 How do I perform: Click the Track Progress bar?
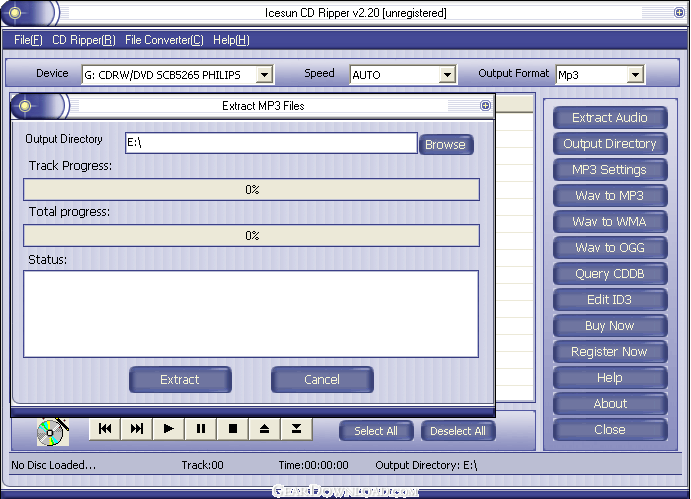click(251, 190)
